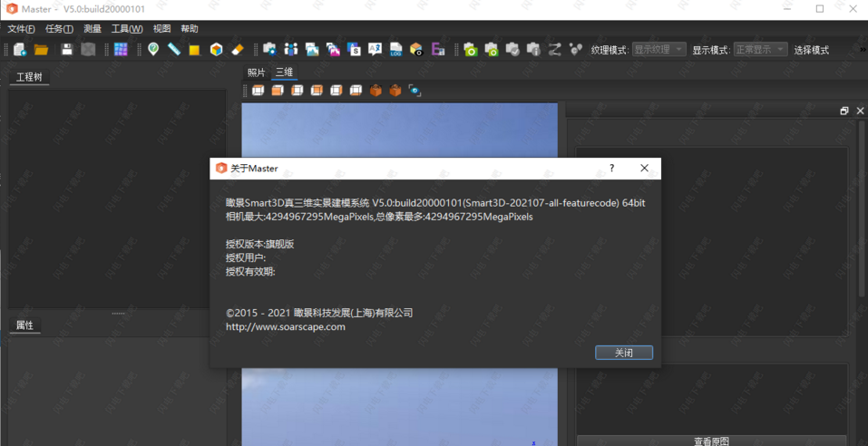The height and width of the screenshot is (446, 868).
Task: Open a project with the folder icon
Action: tap(41, 50)
